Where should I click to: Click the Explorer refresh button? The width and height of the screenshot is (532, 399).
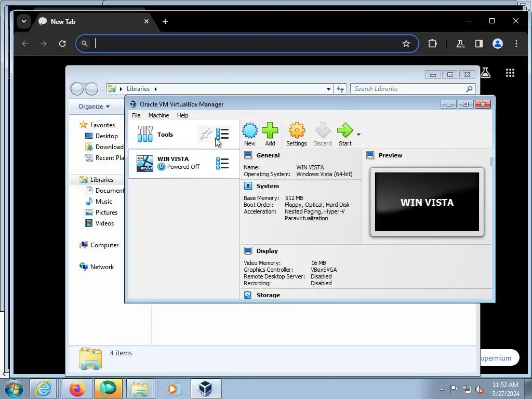tap(340, 89)
